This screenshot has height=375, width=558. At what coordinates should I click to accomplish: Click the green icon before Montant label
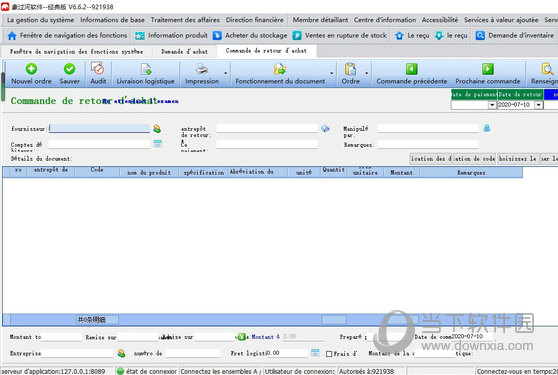(x=242, y=336)
